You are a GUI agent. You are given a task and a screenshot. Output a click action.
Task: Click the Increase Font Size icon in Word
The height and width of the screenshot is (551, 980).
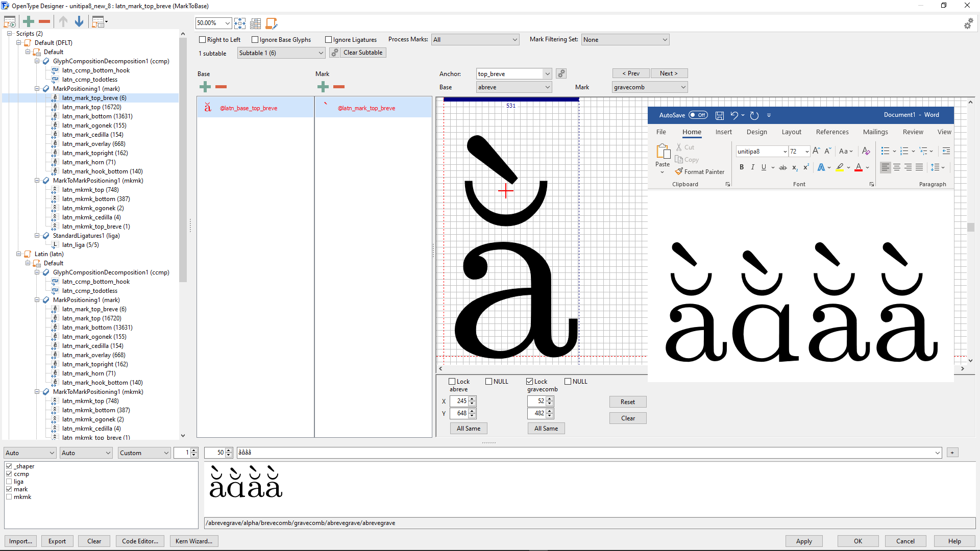(816, 151)
